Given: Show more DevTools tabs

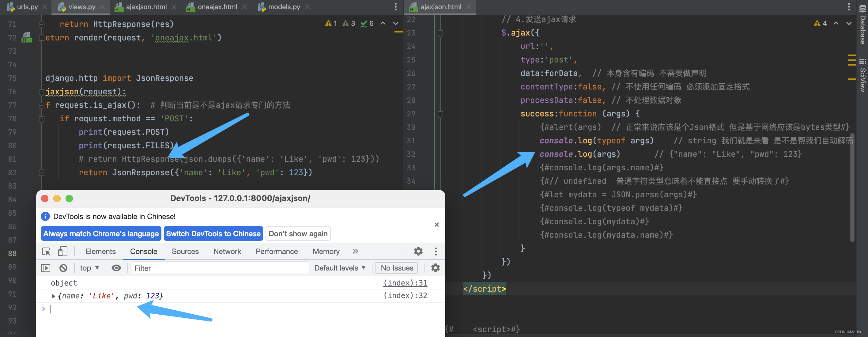Looking at the screenshot, I should tap(355, 252).
